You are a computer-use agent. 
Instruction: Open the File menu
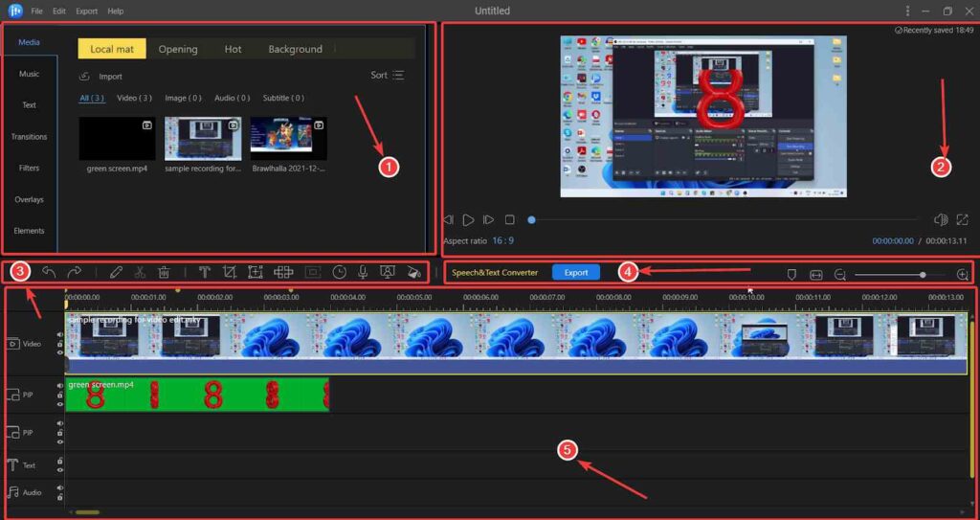tap(37, 11)
